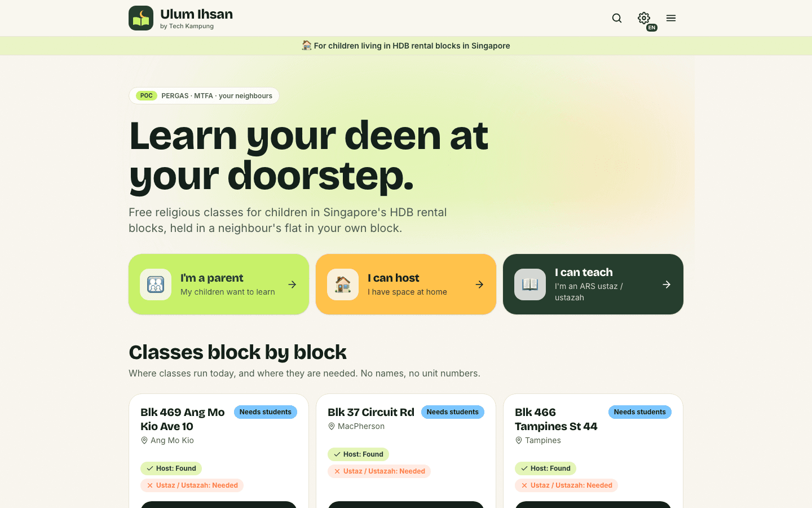Open Blk 37 Circuit Rd title
This screenshot has width=812, height=508.
click(371, 412)
